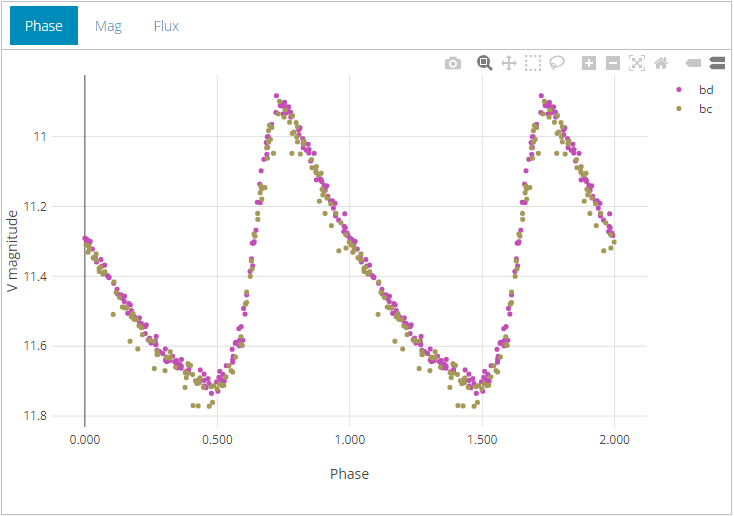The height and width of the screenshot is (516, 734).
Task: Click the 2.000 x-axis tick label
Action: pyautogui.click(x=615, y=440)
